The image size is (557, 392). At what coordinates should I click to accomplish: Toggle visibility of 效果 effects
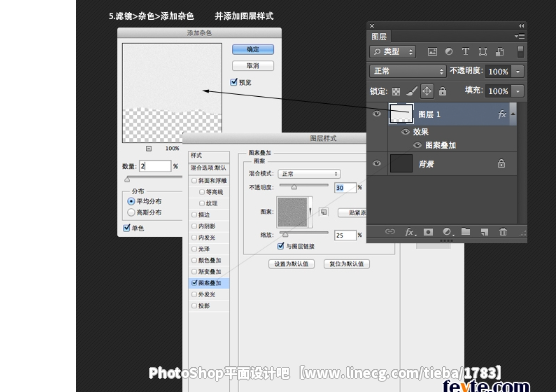(405, 132)
